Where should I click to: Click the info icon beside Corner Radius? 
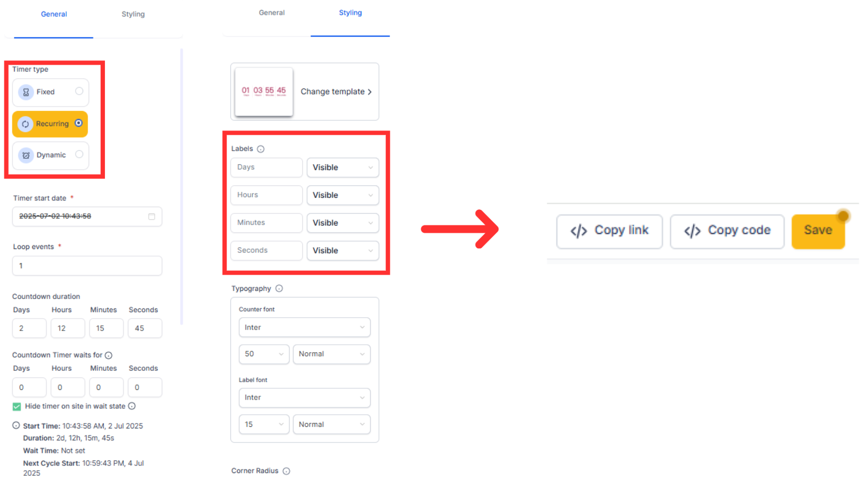pos(286,471)
